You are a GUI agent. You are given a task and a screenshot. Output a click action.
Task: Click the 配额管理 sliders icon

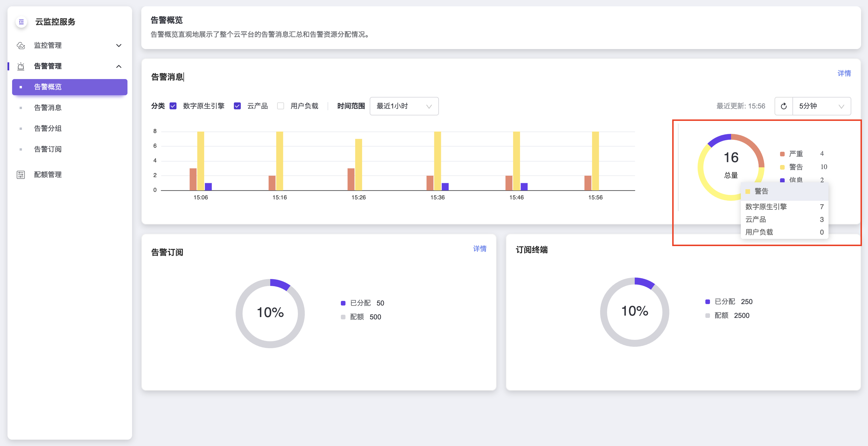[x=21, y=175]
